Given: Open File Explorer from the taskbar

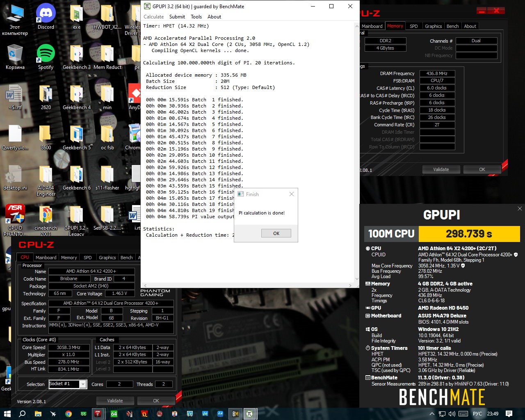Looking at the screenshot, I should [38, 414].
